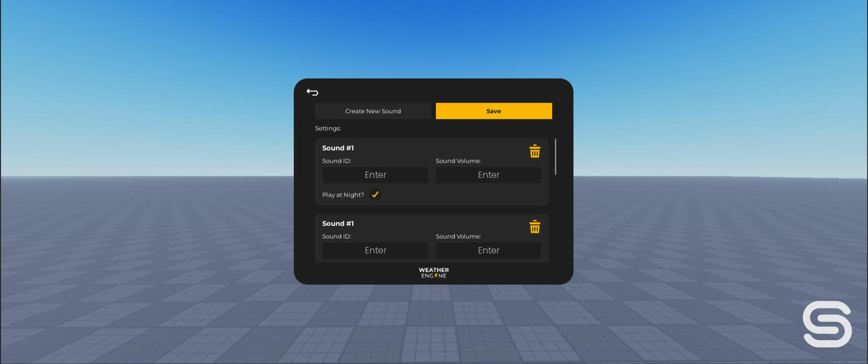Click the Weather Engine logo

[x=433, y=273]
